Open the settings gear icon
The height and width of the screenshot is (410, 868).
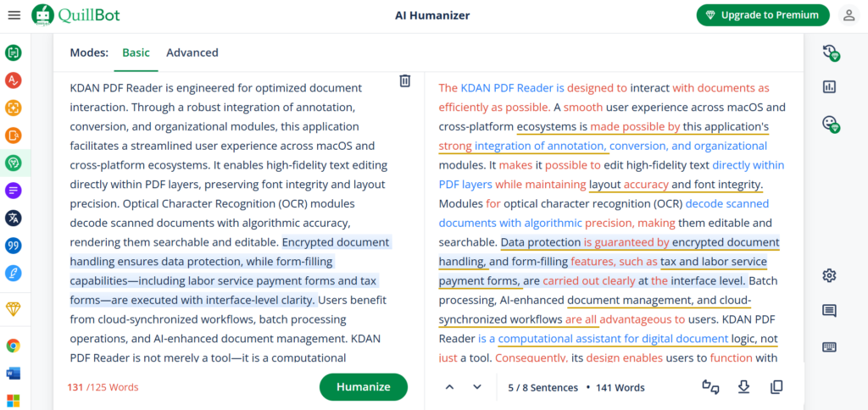[829, 275]
